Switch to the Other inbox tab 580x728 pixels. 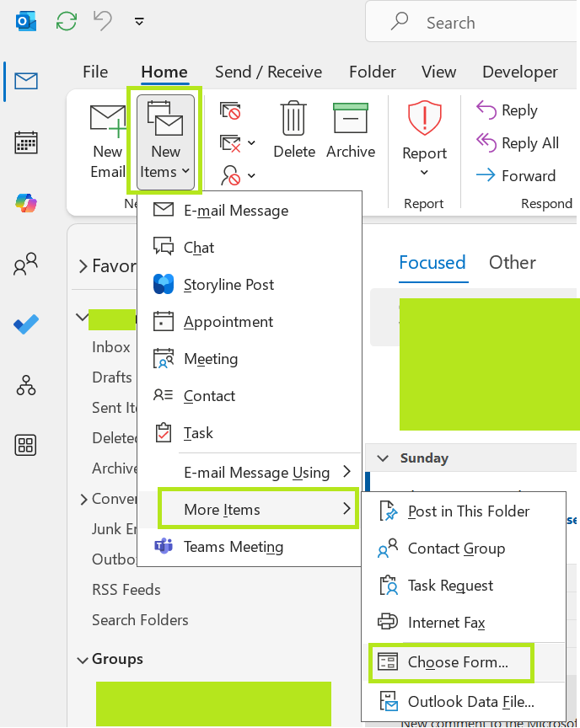(x=513, y=263)
